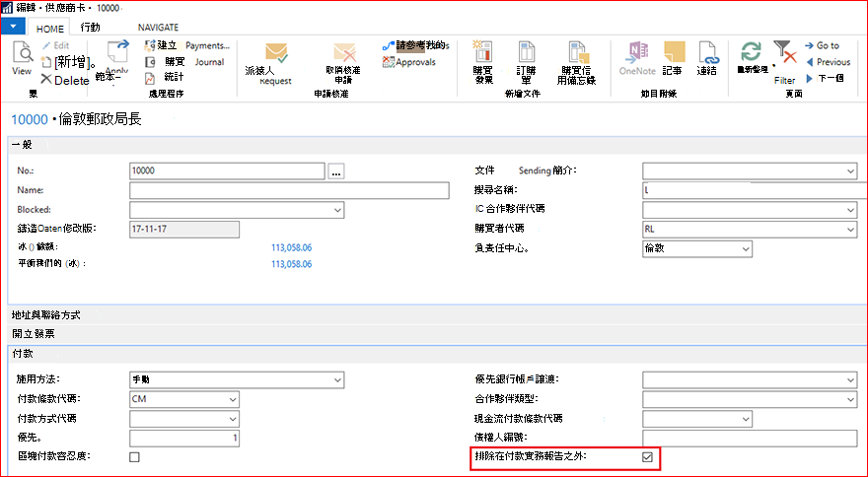The image size is (868, 477).
Task: Open Approvals item
Action: [409, 62]
